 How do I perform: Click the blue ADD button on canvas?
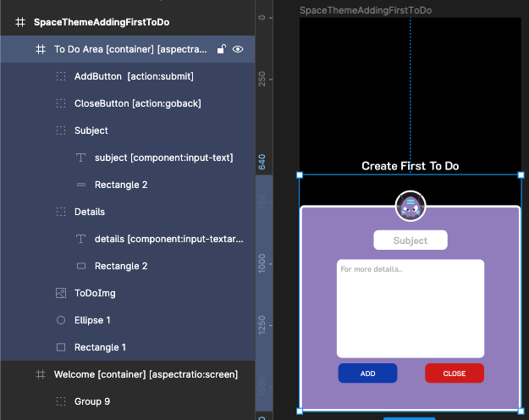367,373
